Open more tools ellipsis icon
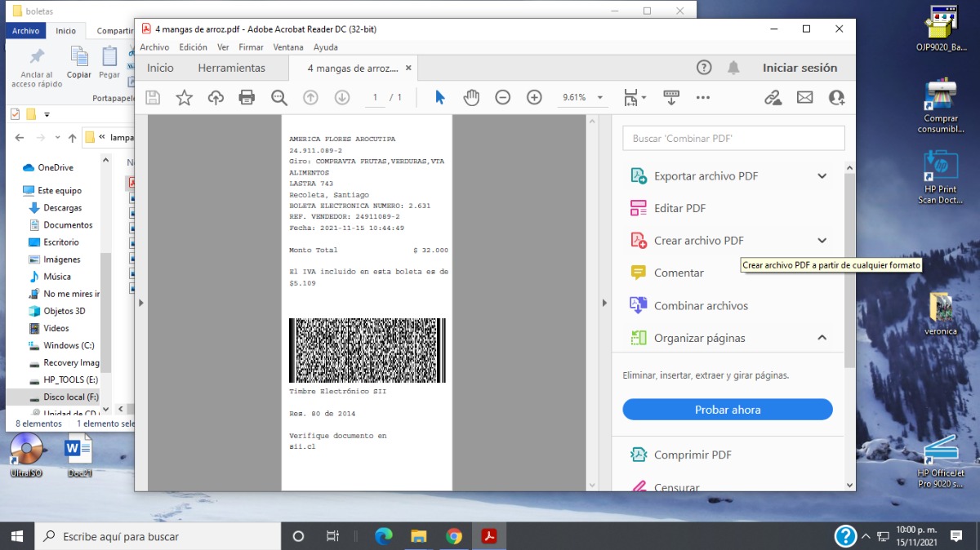The width and height of the screenshot is (980, 550). click(x=703, y=98)
